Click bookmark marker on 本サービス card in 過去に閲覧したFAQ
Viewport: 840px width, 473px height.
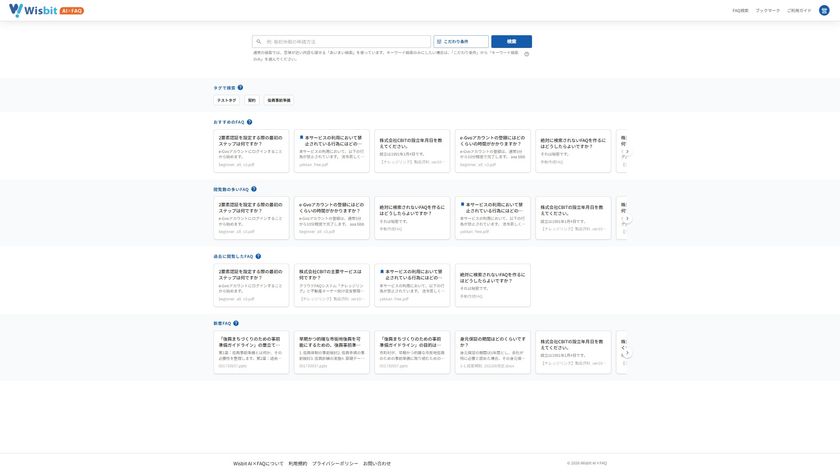point(381,272)
